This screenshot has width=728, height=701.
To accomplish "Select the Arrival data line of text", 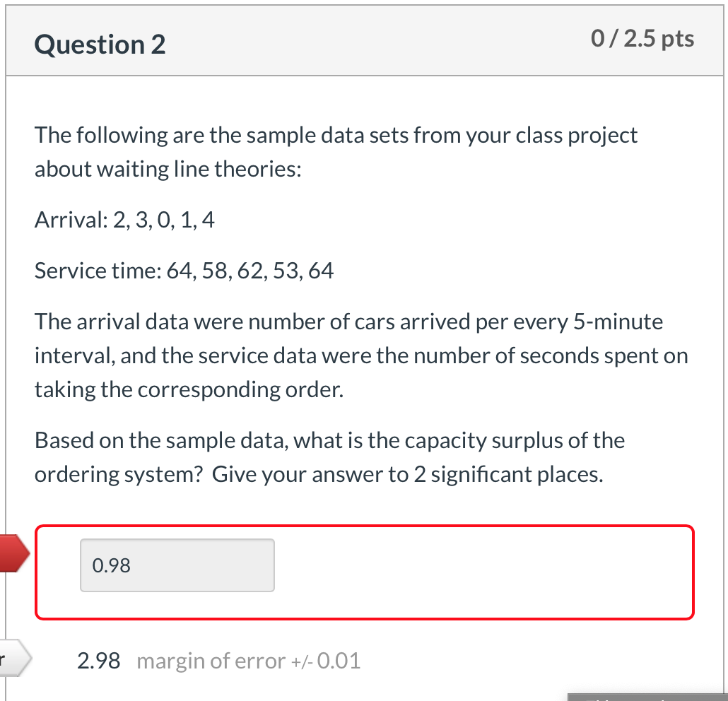I will click(124, 220).
